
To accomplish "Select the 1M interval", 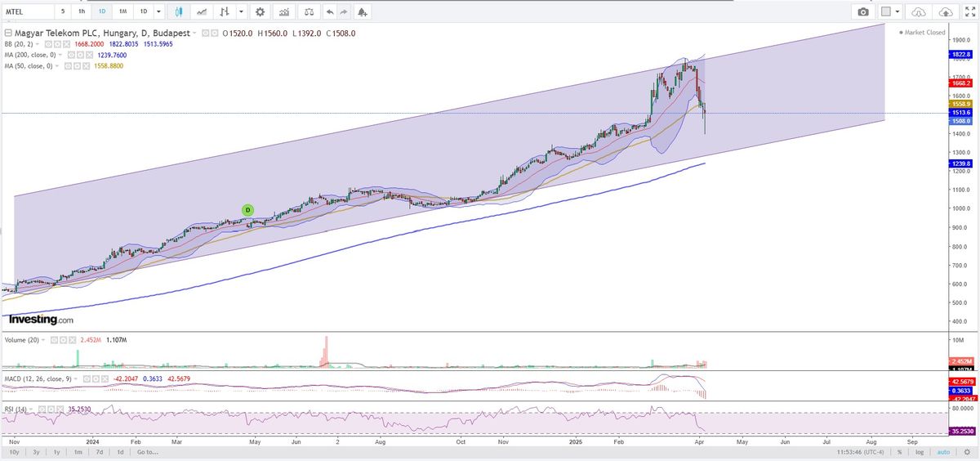I will (x=122, y=12).
